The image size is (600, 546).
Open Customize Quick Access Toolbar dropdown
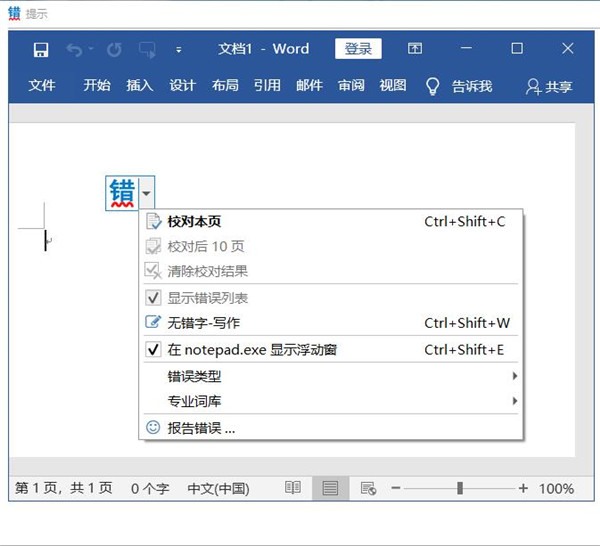[178, 50]
